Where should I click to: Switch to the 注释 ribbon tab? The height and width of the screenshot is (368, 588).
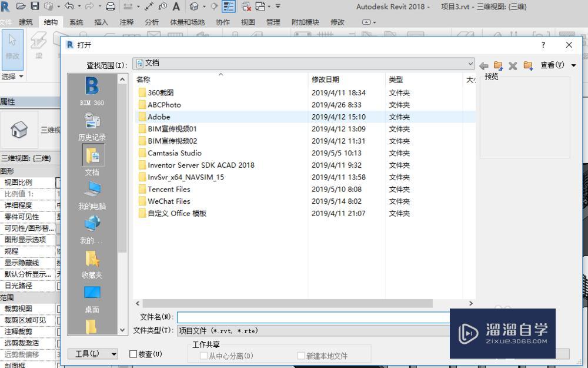pyautogui.click(x=127, y=22)
